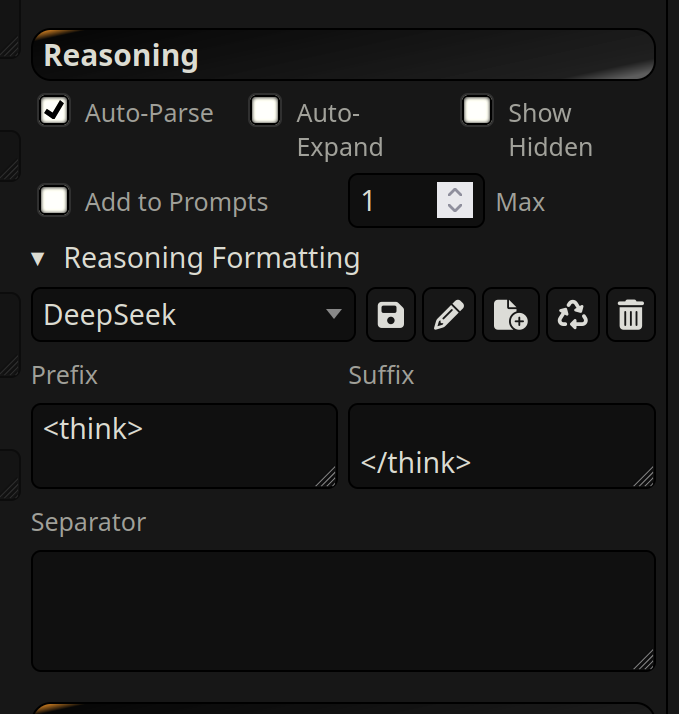This screenshot has width=679, height=714.
Task: Increase Max value with up arrow
Action: click(455, 192)
